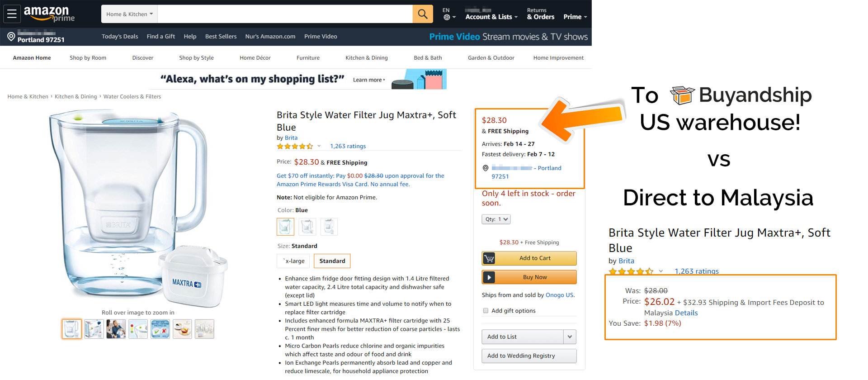868x380 pixels.
Task: Click the cart icon on Add to Cart
Action: [489, 258]
